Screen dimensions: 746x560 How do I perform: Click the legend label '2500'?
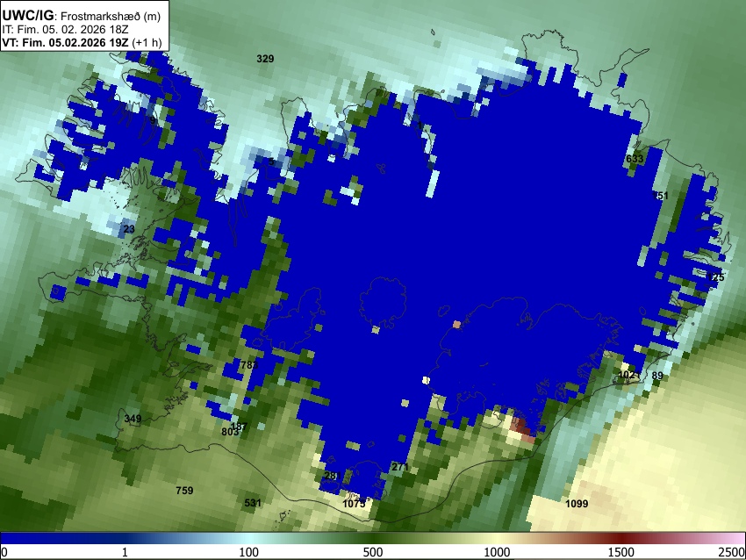[732, 552]
